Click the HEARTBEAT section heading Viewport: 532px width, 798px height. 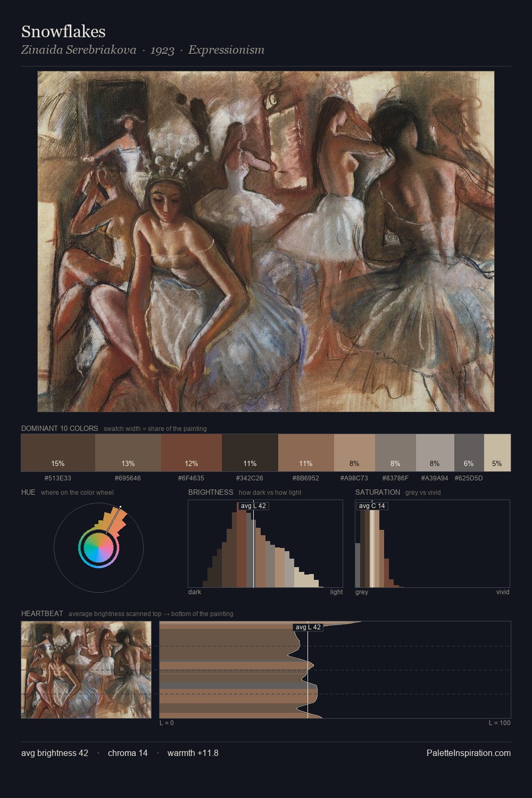[x=42, y=613]
